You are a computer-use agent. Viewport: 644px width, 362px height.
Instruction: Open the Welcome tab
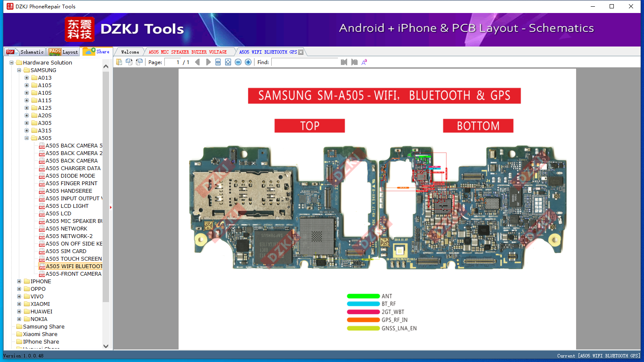click(x=130, y=52)
